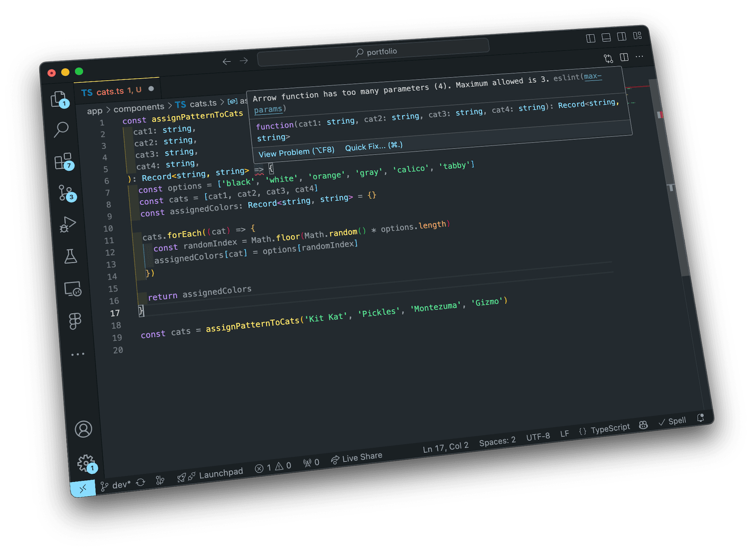Synchronize changes icon in status bar
756x552 pixels.
pyautogui.click(x=141, y=482)
